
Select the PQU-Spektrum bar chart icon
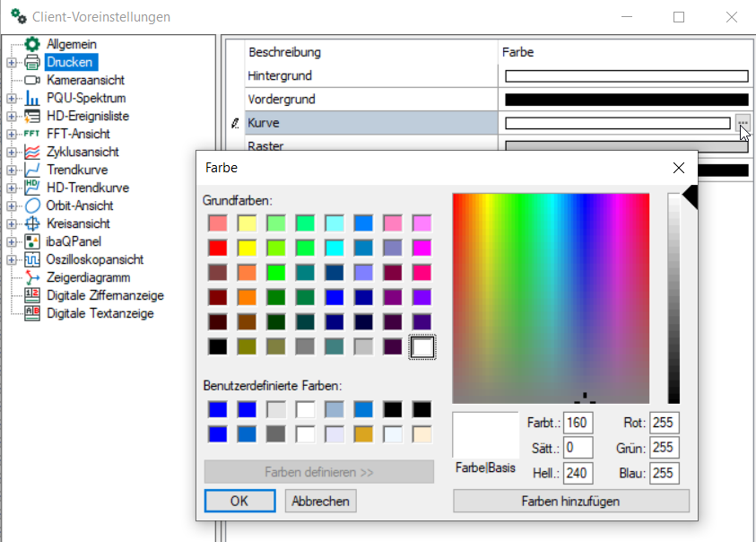click(x=32, y=98)
